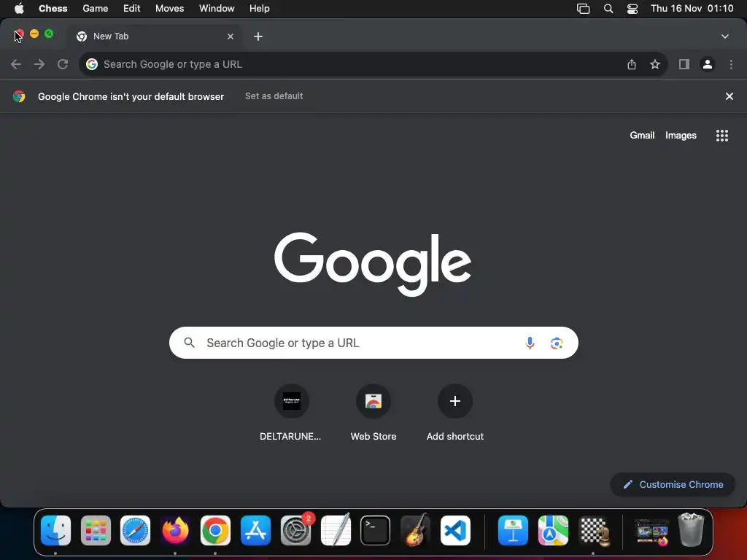Open the Trash in the Dock

pos(691,529)
